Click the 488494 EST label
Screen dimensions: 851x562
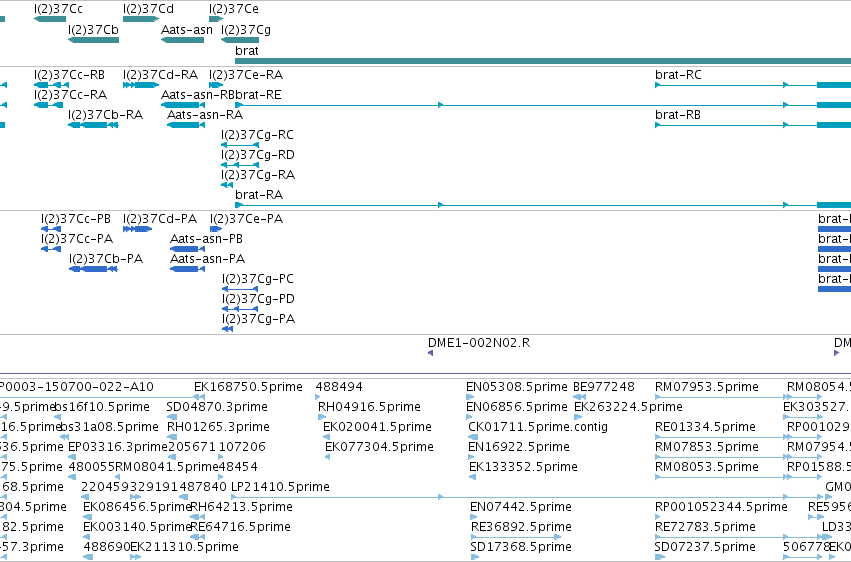(x=339, y=387)
